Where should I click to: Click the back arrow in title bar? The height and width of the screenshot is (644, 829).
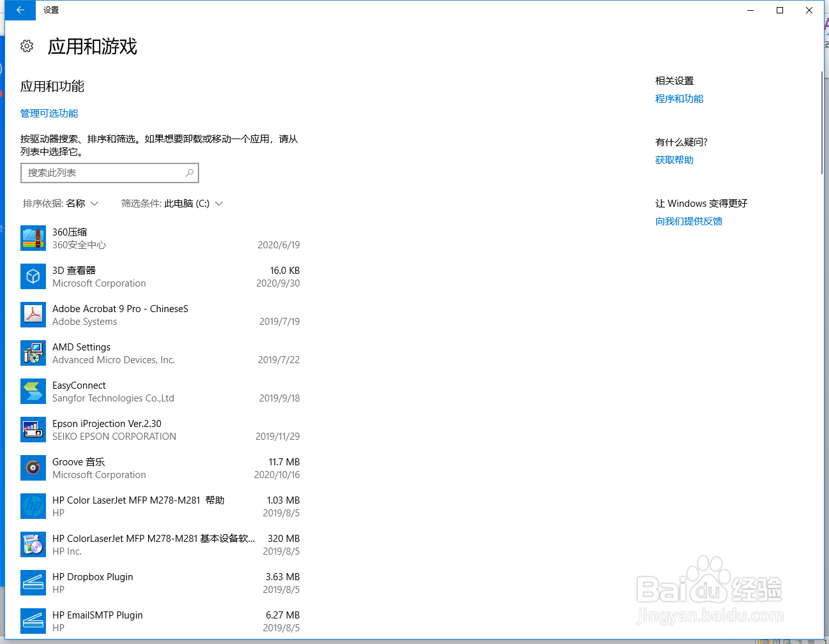20,10
